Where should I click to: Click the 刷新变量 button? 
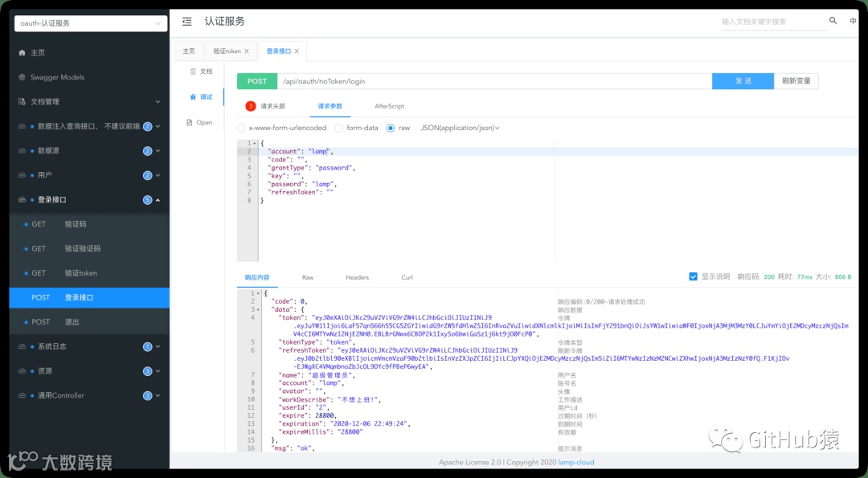796,81
